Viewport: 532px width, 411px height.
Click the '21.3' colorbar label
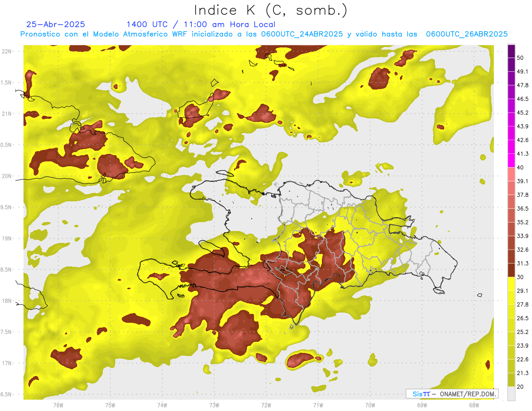(522, 373)
